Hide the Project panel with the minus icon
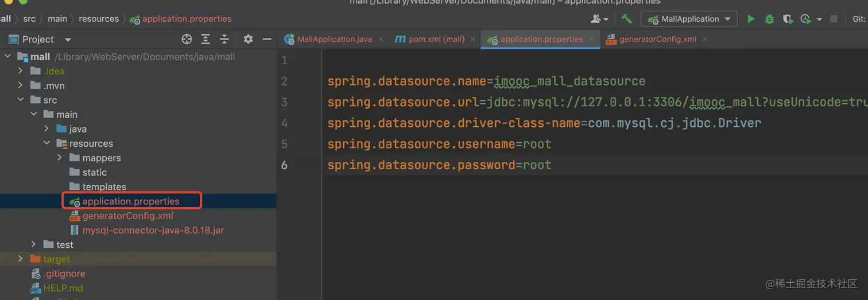The width and height of the screenshot is (868, 300). click(267, 39)
